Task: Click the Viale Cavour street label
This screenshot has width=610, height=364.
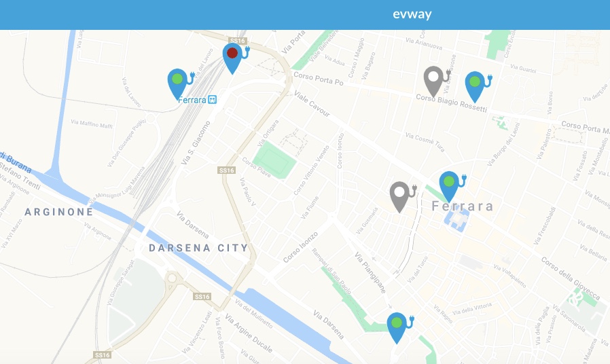Action: (312, 104)
